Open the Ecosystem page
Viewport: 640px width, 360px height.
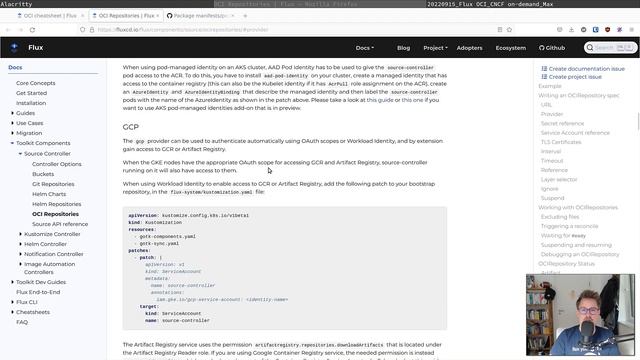tap(511, 48)
